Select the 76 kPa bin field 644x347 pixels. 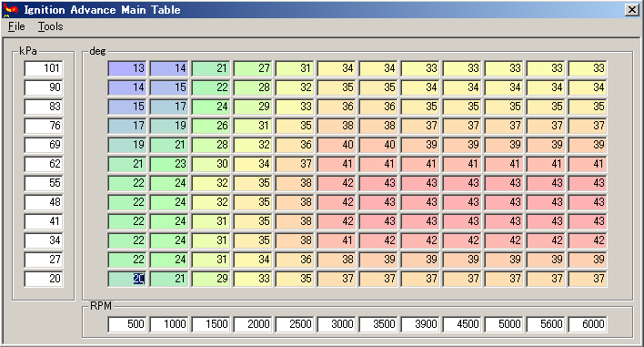click(44, 126)
